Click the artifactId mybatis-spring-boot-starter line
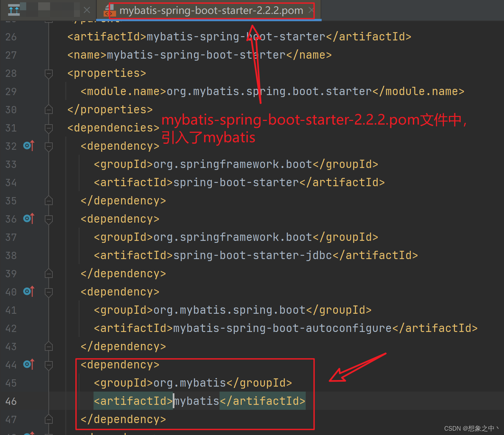Image resolution: width=504 pixels, height=435 pixels. click(x=239, y=37)
